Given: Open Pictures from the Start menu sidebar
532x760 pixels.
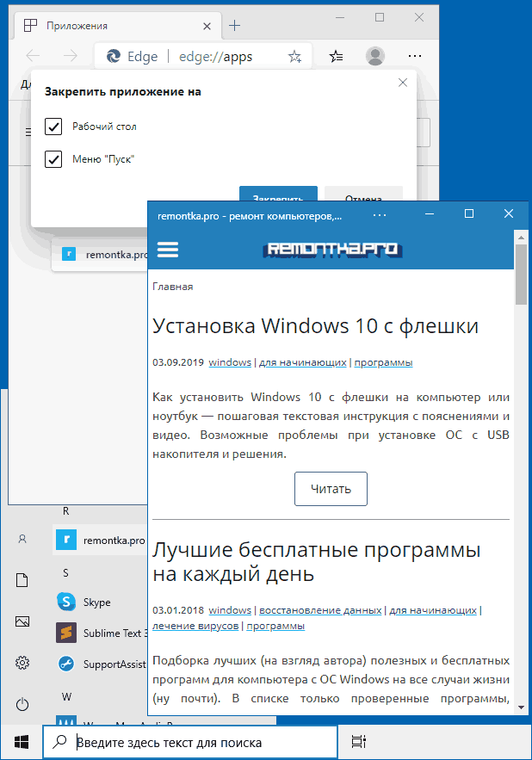Looking at the screenshot, I should coord(22,621).
